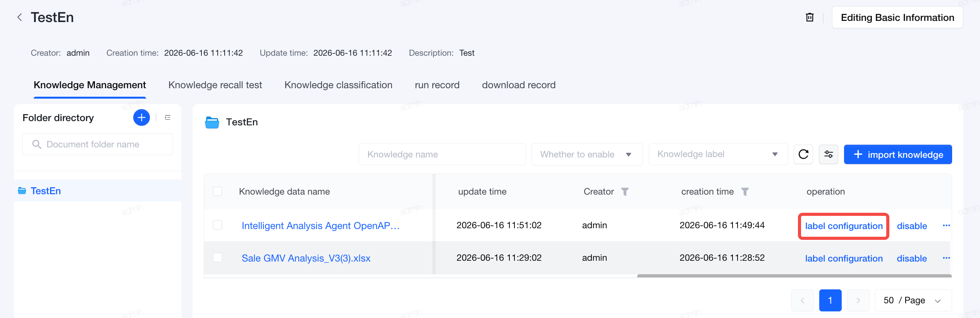Click the back arrow beside TestEn title

[x=19, y=17]
